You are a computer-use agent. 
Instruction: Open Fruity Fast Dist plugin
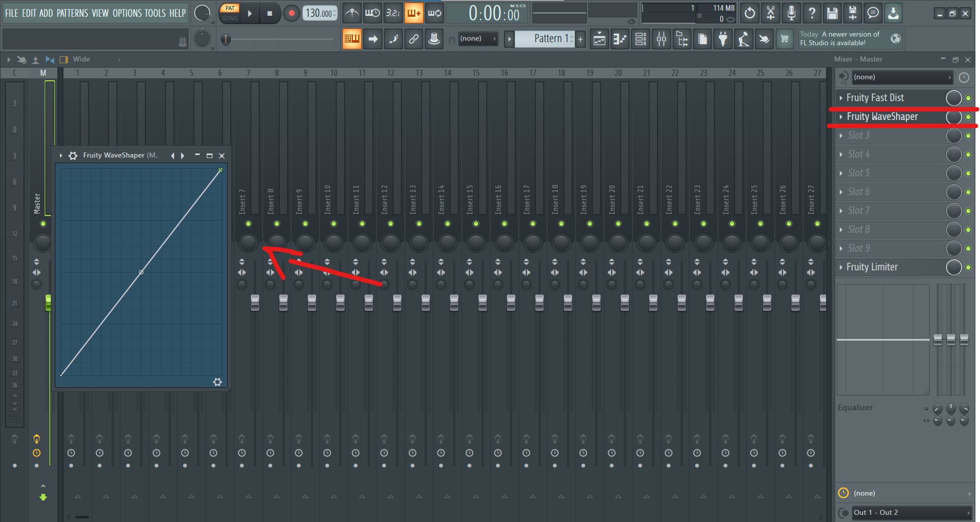click(x=875, y=98)
